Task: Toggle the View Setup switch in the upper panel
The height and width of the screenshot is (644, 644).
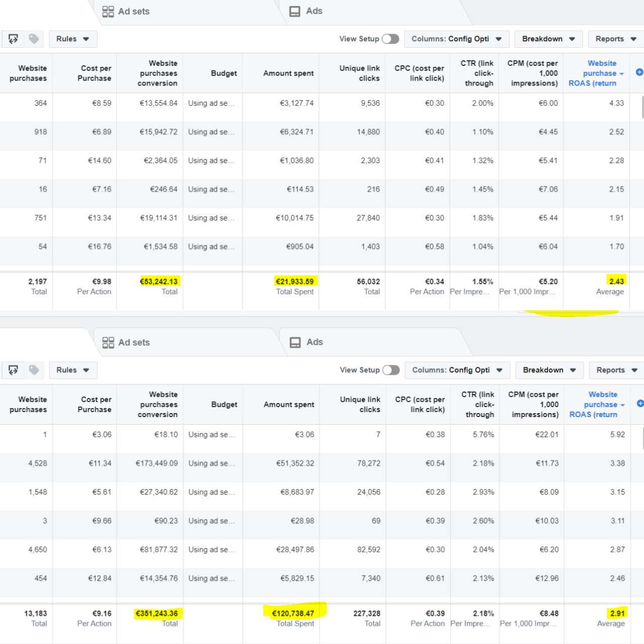Action: (390, 39)
